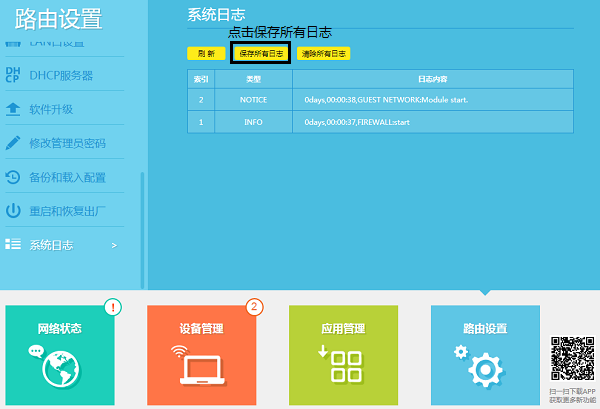The width and height of the screenshot is (600, 409).
Task: Click the sidebar vertical scrollbar
Action: coord(142,230)
